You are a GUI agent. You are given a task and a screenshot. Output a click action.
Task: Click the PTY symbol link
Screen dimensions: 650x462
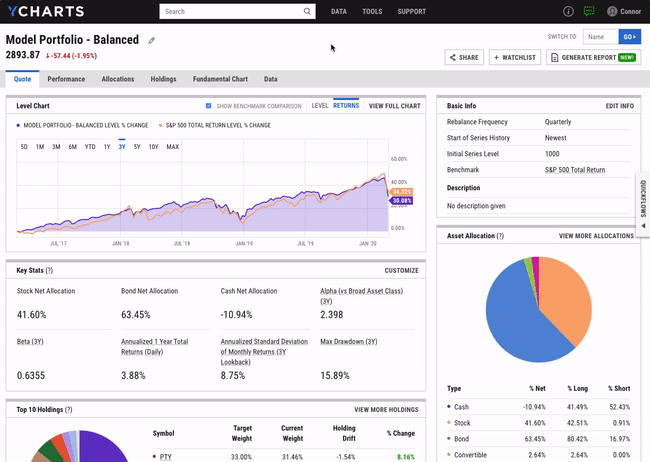point(165,457)
